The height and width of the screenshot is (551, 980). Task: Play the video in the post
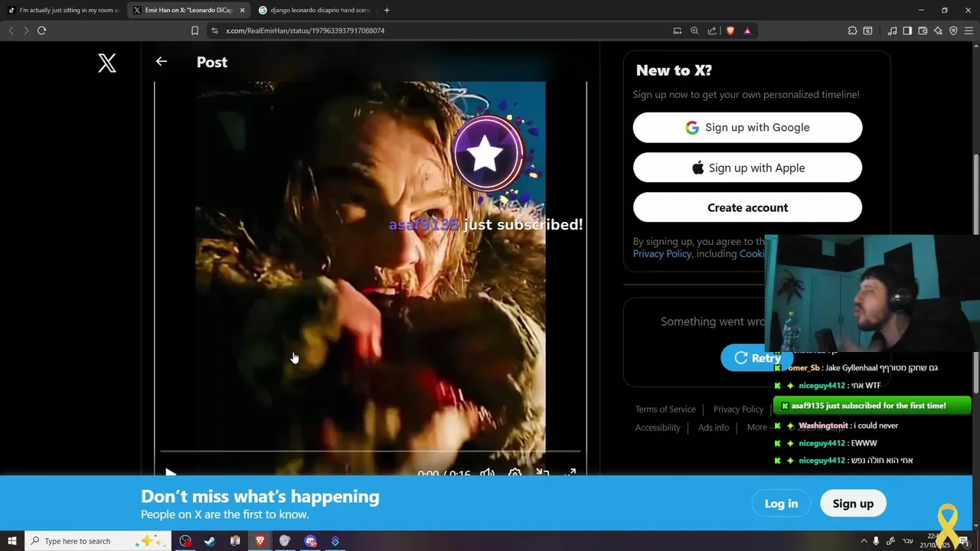[170, 473]
